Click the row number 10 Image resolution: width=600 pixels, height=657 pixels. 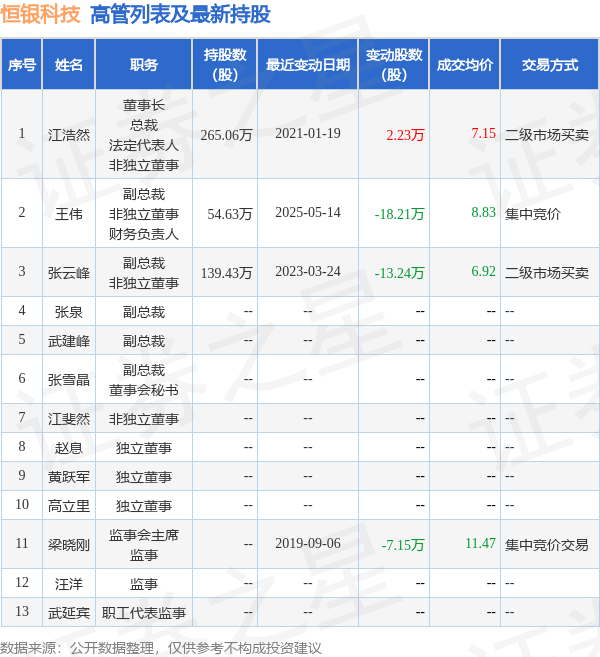[22, 504]
